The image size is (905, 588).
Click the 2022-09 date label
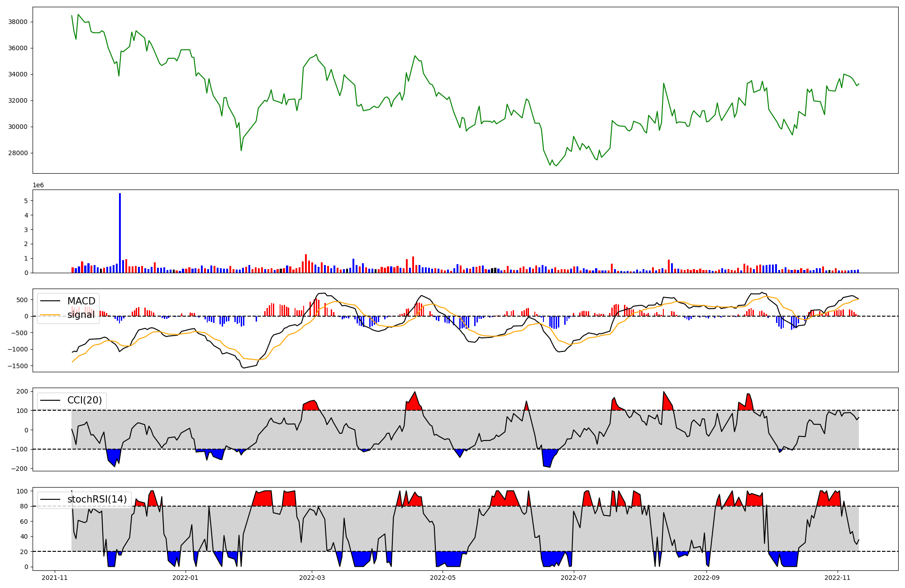click(x=706, y=578)
